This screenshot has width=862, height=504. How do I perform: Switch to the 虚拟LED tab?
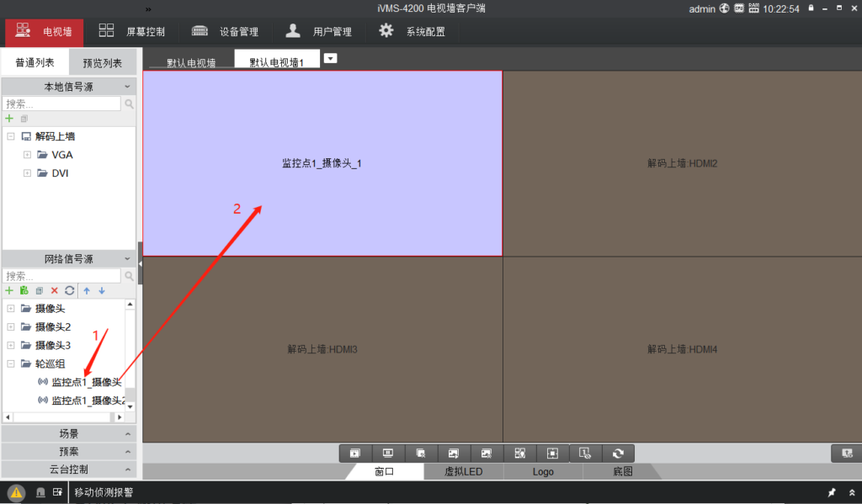(464, 472)
